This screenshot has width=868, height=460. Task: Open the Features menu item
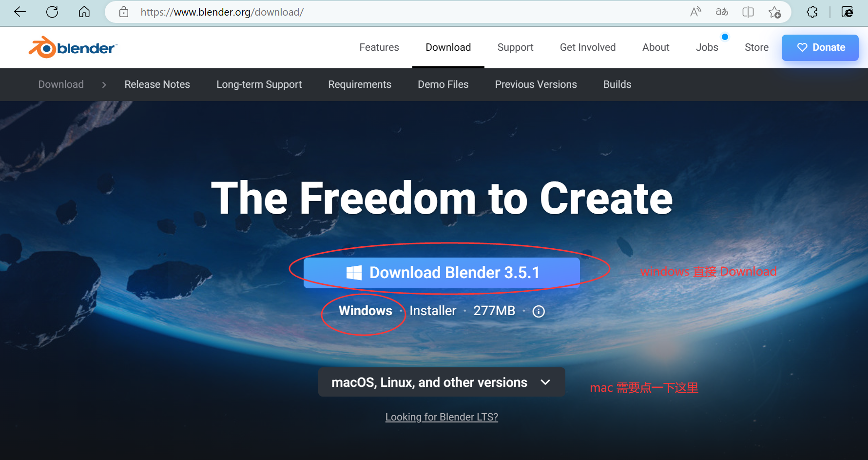379,47
